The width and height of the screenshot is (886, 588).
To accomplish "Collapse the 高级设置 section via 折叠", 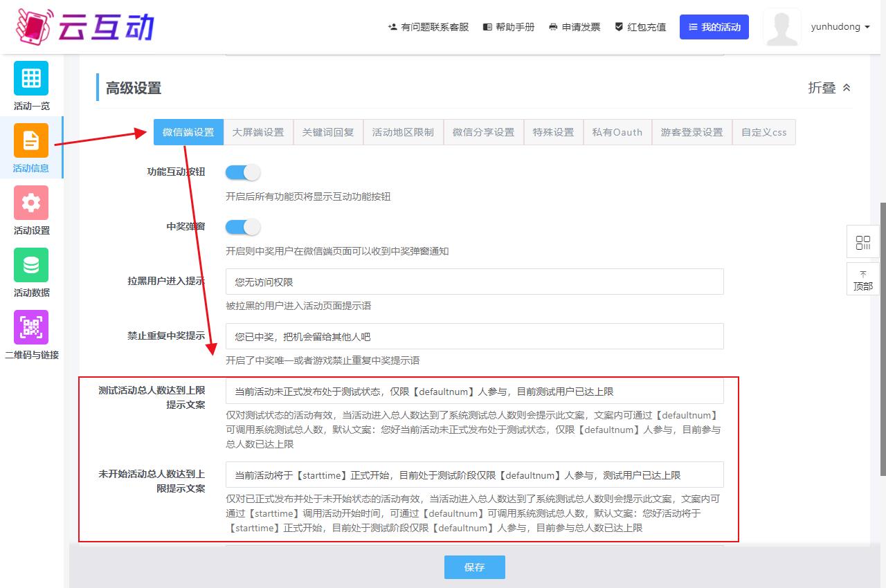I will [x=829, y=88].
